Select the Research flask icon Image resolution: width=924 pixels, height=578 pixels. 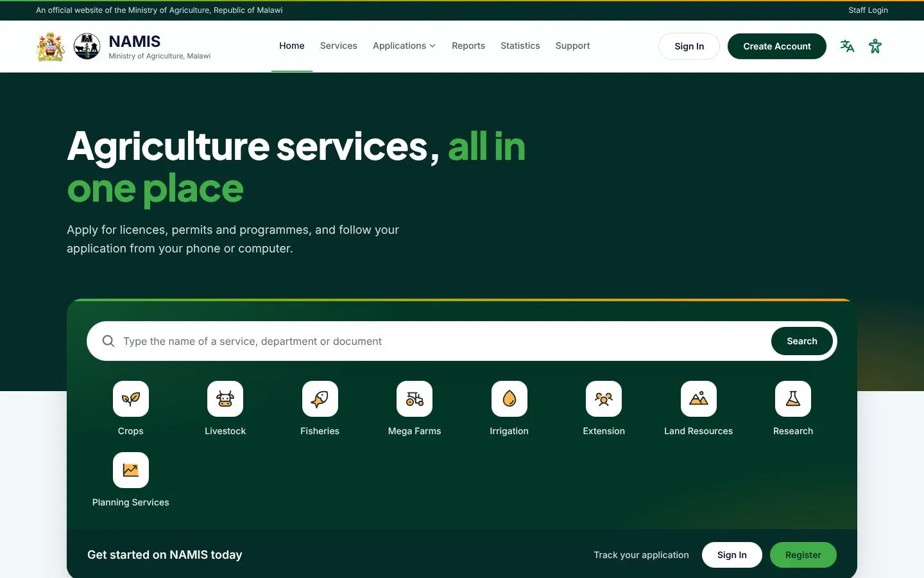(x=793, y=399)
